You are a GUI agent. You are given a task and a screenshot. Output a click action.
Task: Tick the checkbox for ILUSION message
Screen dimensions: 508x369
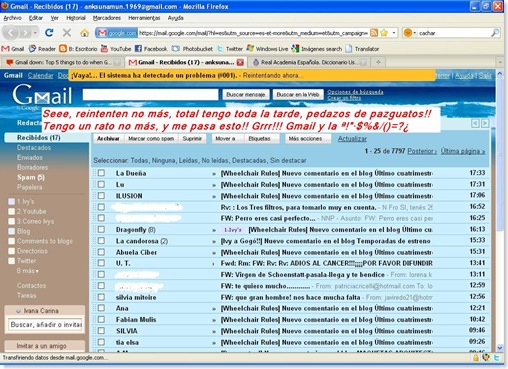pyautogui.click(x=101, y=196)
